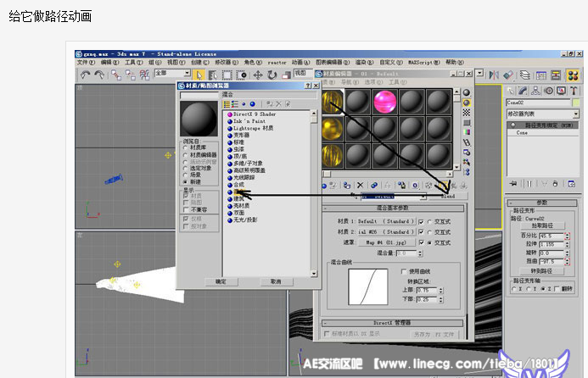Click the Reset Map/Material X icon

pos(360,185)
